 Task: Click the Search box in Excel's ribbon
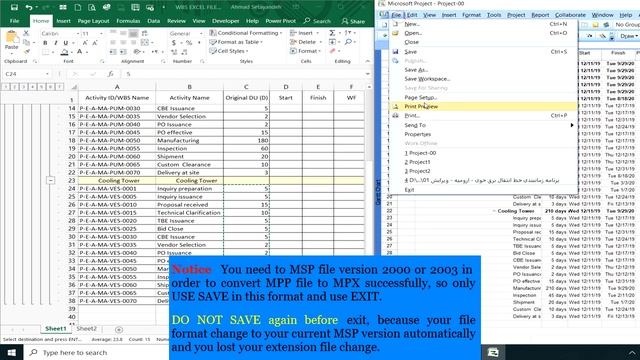tap(318, 21)
